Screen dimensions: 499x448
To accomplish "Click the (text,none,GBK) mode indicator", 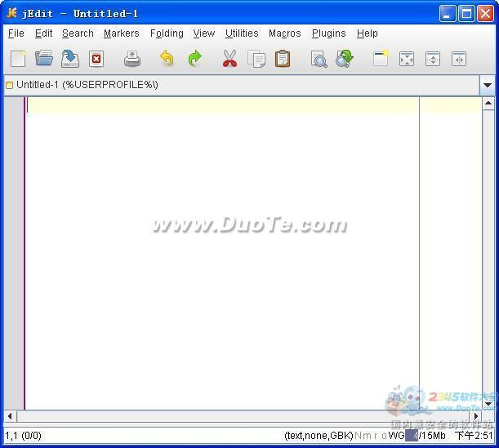I will pyautogui.click(x=319, y=435).
